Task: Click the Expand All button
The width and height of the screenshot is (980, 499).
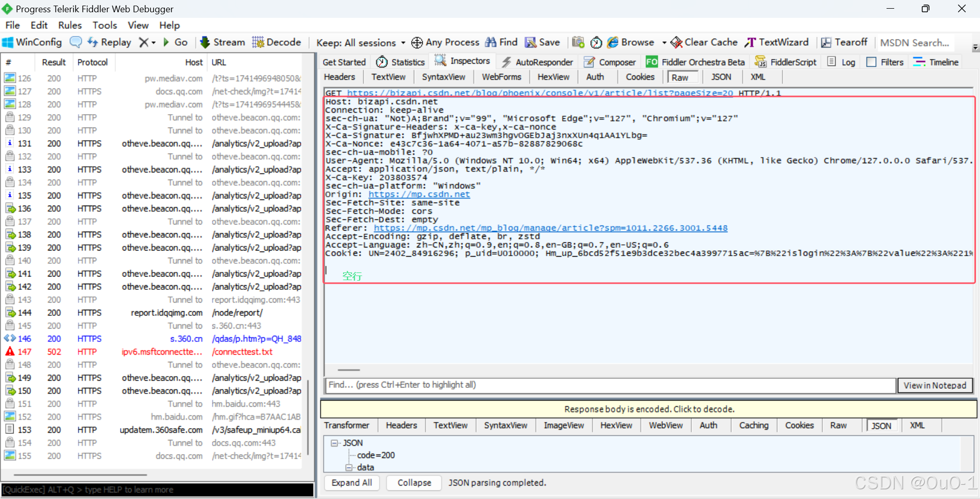Action: click(x=351, y=483)
